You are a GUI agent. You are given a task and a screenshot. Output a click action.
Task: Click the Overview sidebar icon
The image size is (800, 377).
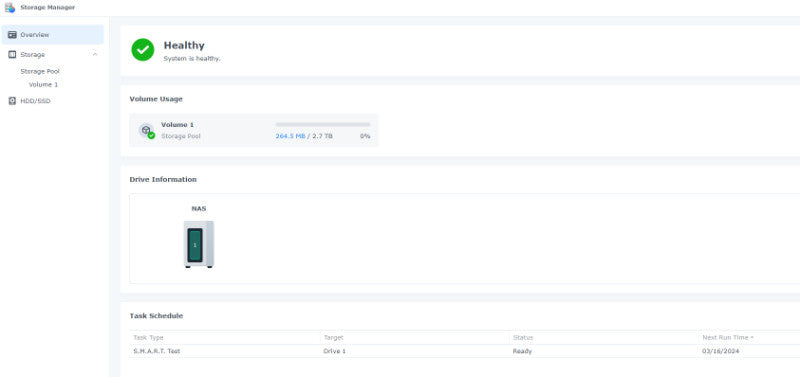click(12, 35)
